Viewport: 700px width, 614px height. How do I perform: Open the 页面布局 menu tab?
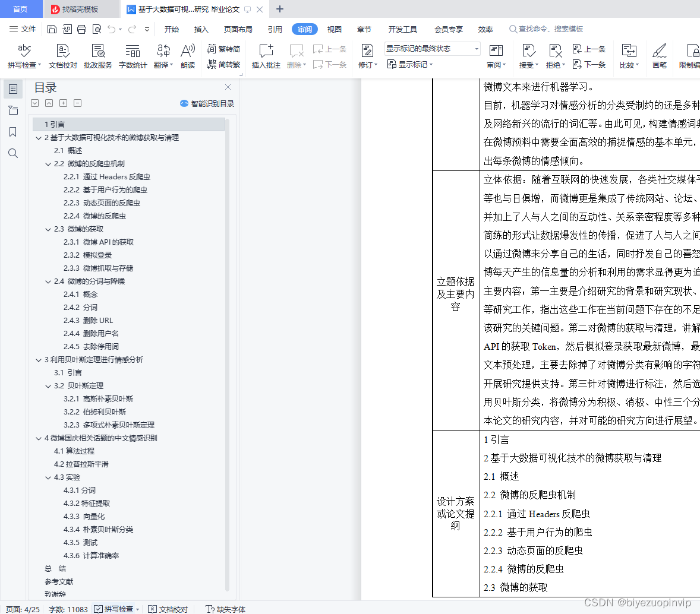[238, 29]
